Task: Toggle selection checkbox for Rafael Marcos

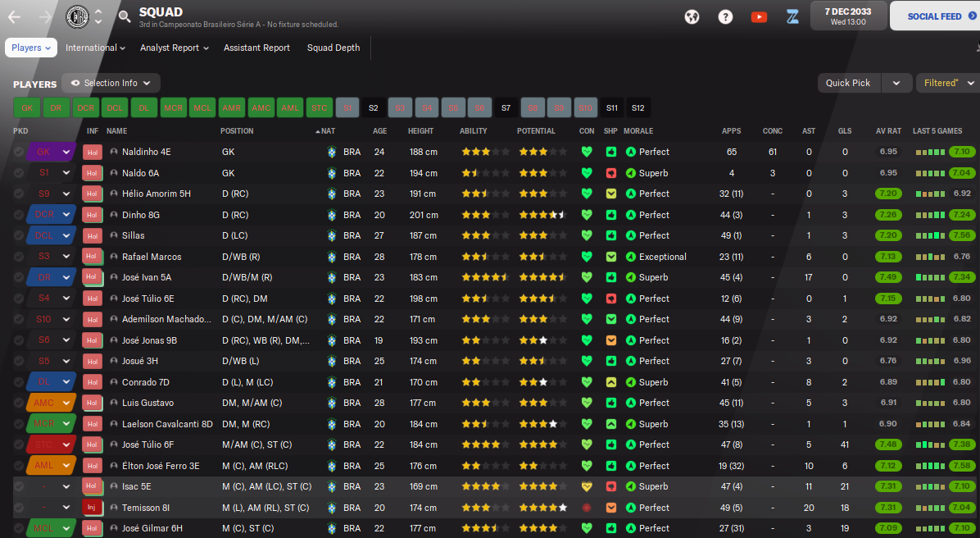Action: 19,257
